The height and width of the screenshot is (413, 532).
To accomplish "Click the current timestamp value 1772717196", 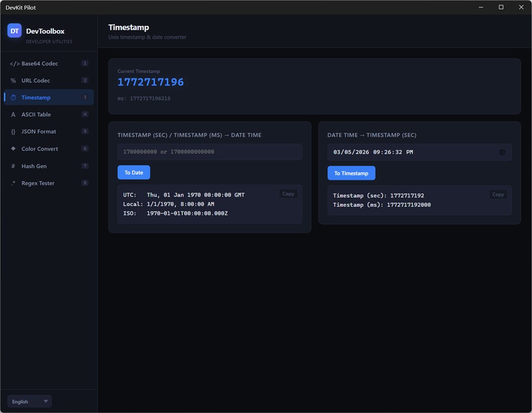I will point(151,82).
